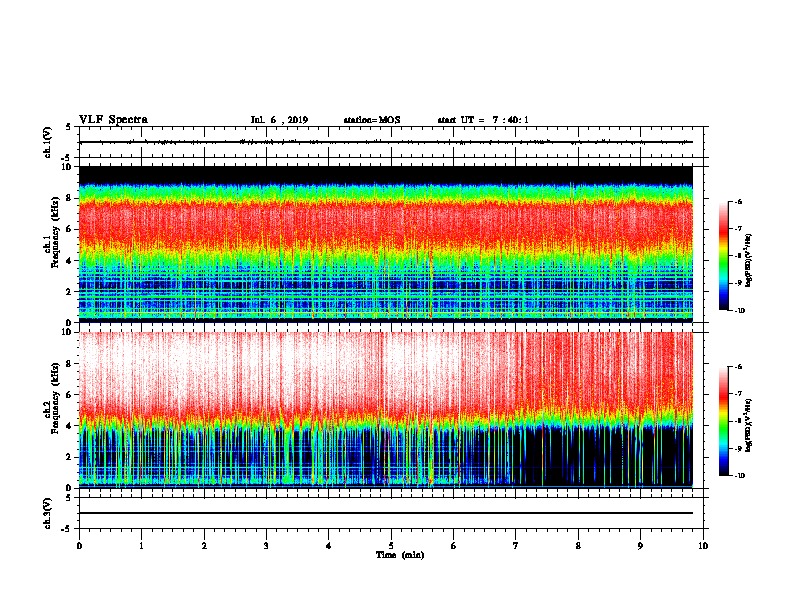Click time axis tick label "10" at bottom right
792x612 pixels.
(x=703, y=546)
